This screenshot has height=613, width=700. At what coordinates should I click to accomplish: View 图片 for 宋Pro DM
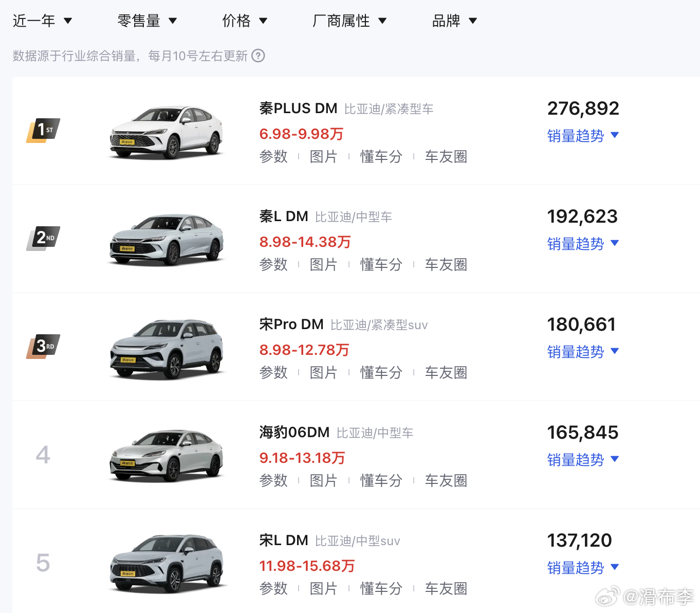click(x=323, y=373)
